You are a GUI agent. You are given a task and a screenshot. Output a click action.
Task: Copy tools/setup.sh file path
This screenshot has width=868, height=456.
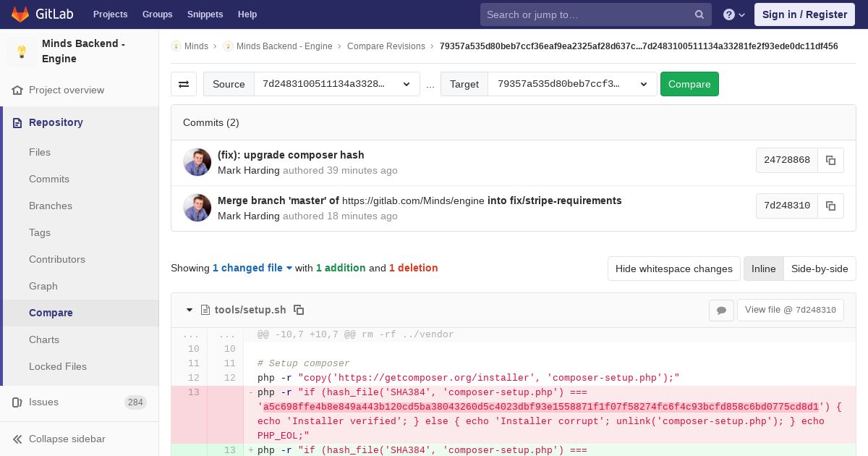click(299, 310)
